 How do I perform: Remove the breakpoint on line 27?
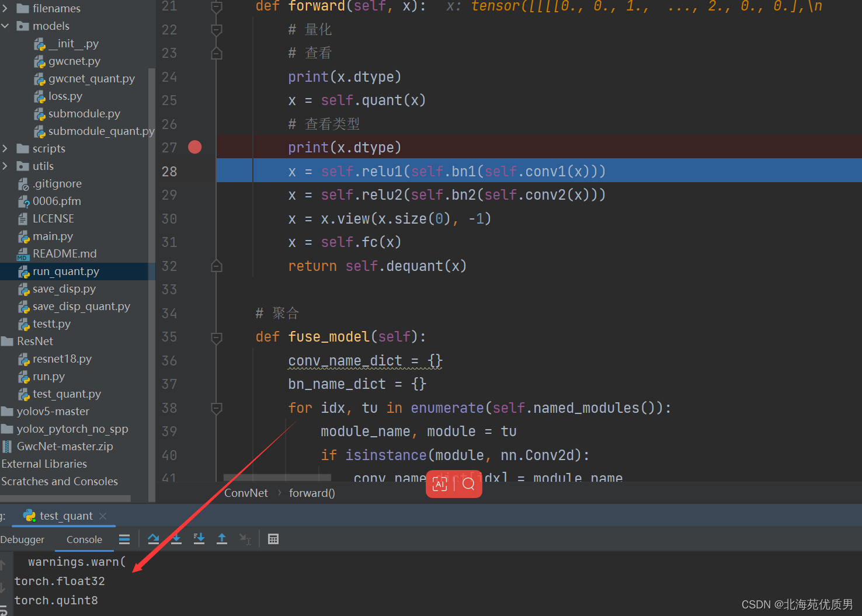click(194, 147)
